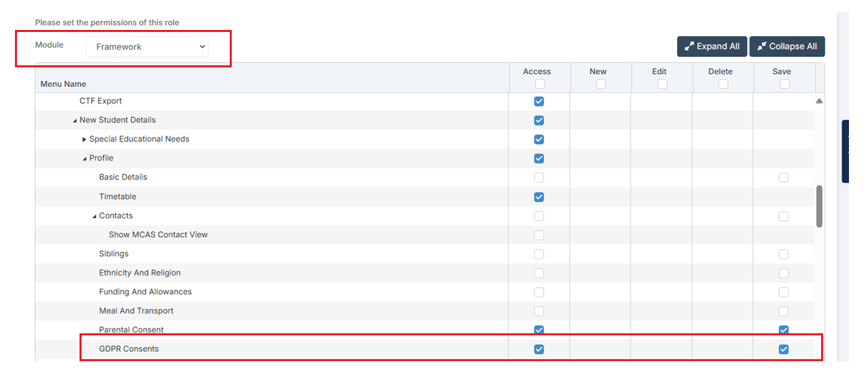Collapse the Contacts tree node
Image resolution: width=868 pixels, height=385 pixels.
(94, 216)
